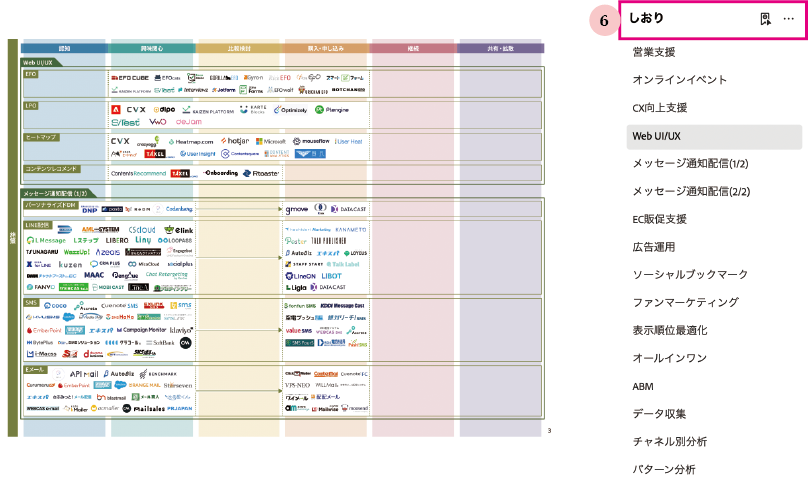Image resolution: width=811 pixels, height=483 pixels.
Task: Click the EFO row label in the document
Action: (x=31, y=74)
